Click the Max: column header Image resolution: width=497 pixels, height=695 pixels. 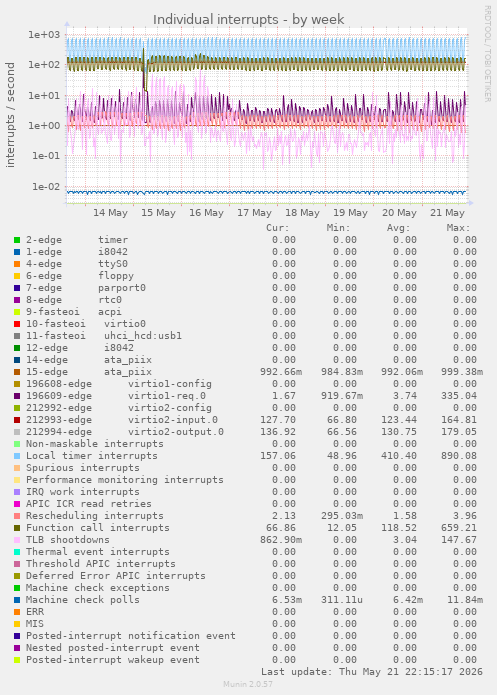pyautogui.click(x=458, y=228)
